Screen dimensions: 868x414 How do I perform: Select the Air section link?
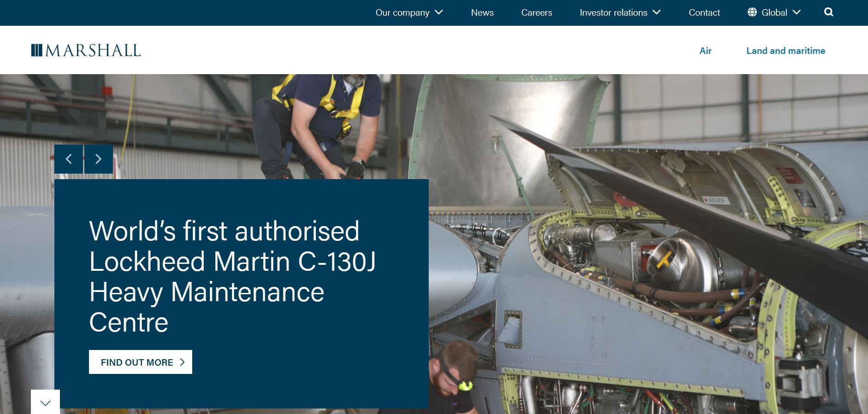705,51
